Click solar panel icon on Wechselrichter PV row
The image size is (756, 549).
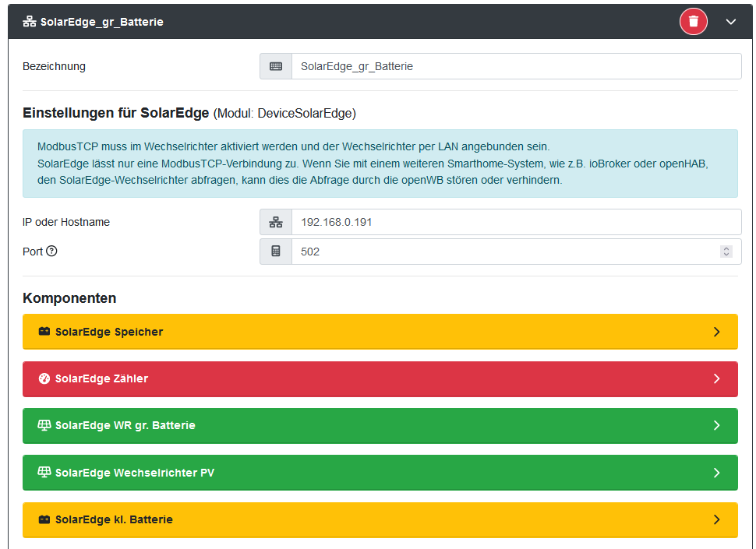(44, 473)
